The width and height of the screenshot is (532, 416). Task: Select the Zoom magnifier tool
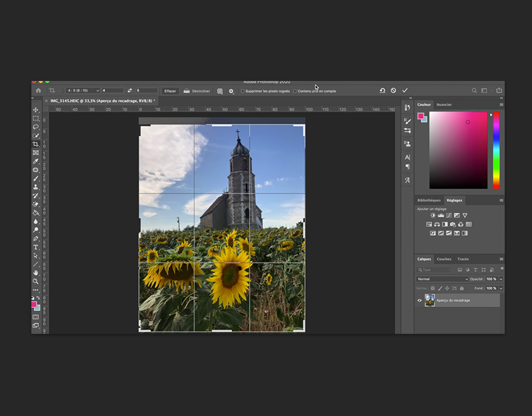(35, 281)
